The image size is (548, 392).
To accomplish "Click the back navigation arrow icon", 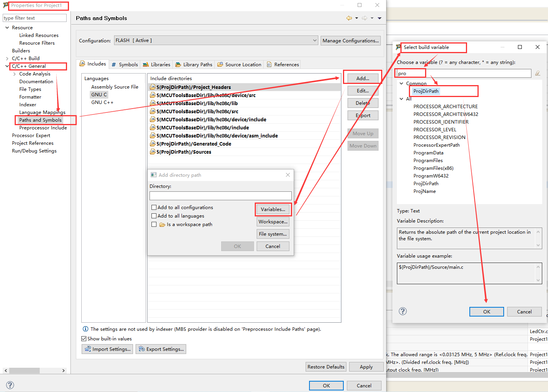I will 349,18.
